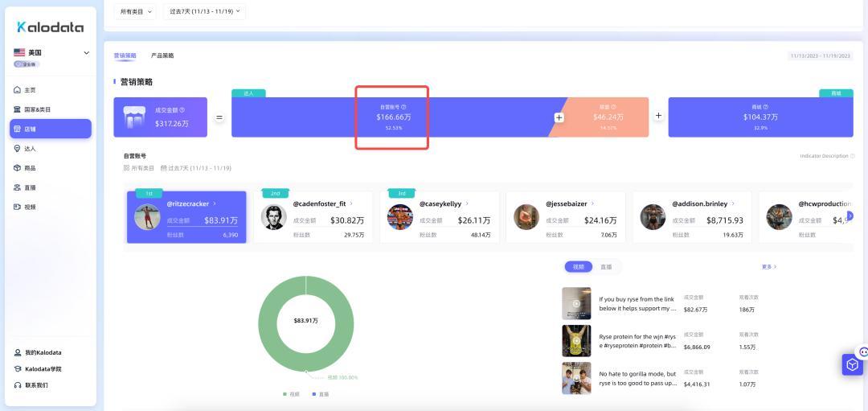Viewport: 868px width, 411px height.
Task: Open @caseykellyy profile arrow
Action: pos(467,203)
